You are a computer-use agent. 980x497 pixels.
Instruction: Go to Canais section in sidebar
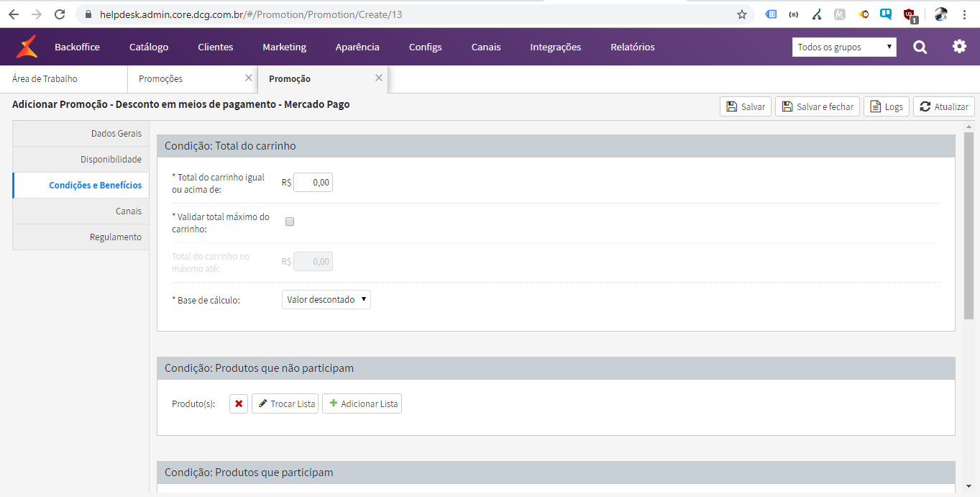click(x=81, y=211)
